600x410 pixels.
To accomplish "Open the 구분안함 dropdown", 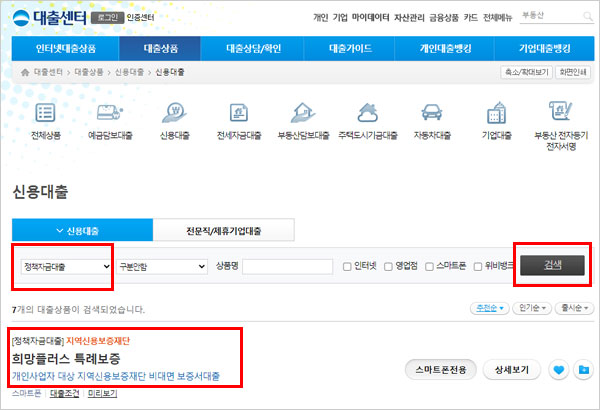I will [162, 266].
